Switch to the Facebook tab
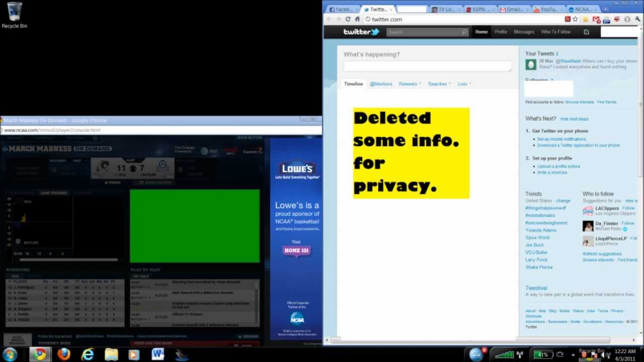Screen dimensions: 644x362 tap(343, 9)
